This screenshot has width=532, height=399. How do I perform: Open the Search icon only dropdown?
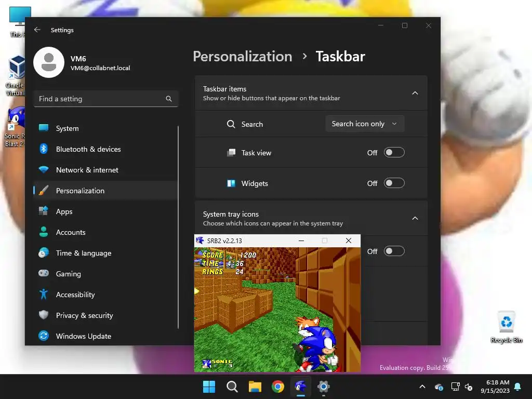(x=365, y=124)
